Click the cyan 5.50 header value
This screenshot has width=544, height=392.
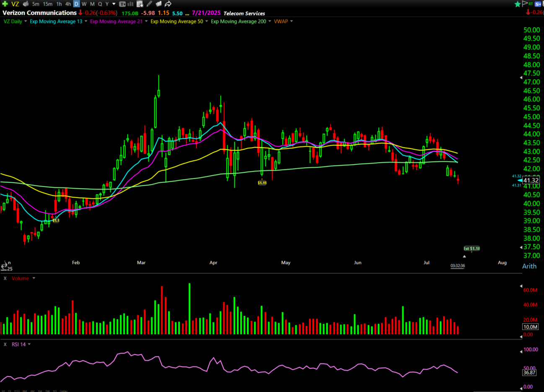177,13
